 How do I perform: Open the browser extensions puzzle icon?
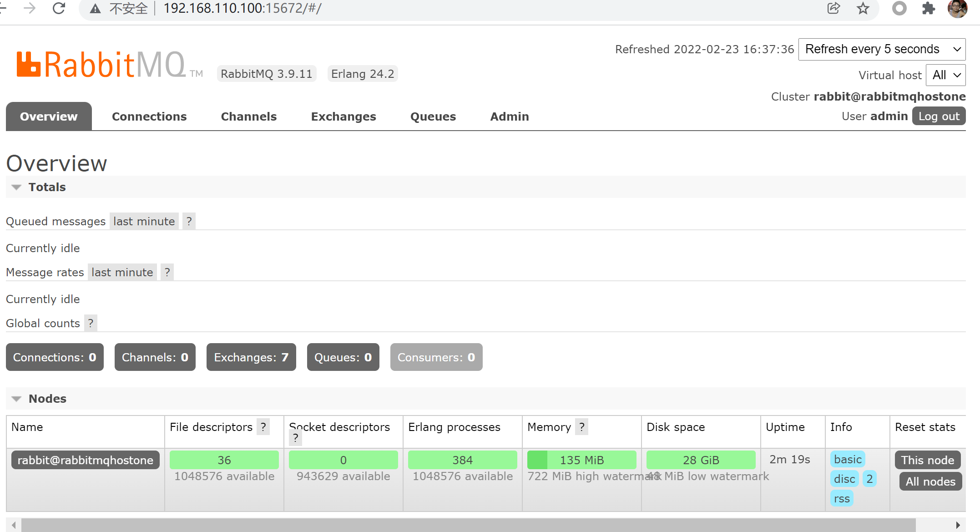pos(928,8)
